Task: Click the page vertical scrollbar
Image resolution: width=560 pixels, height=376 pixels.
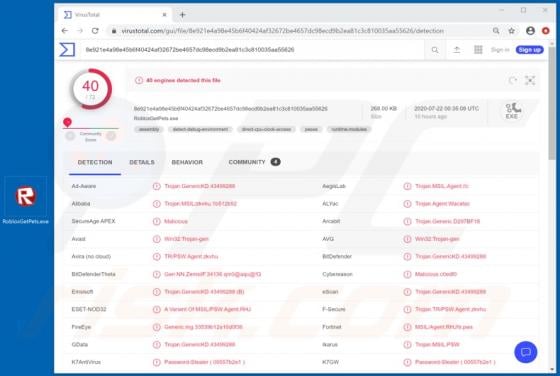Action: point(552,207)
